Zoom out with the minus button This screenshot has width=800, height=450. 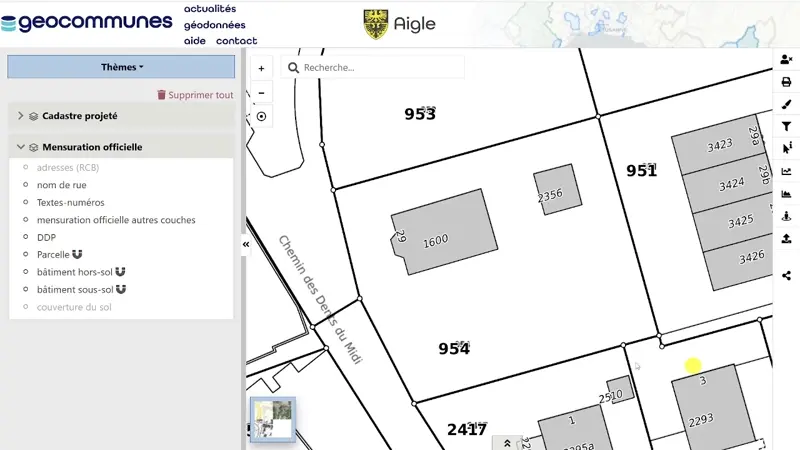pyautogui.click(x=261, y=93)
